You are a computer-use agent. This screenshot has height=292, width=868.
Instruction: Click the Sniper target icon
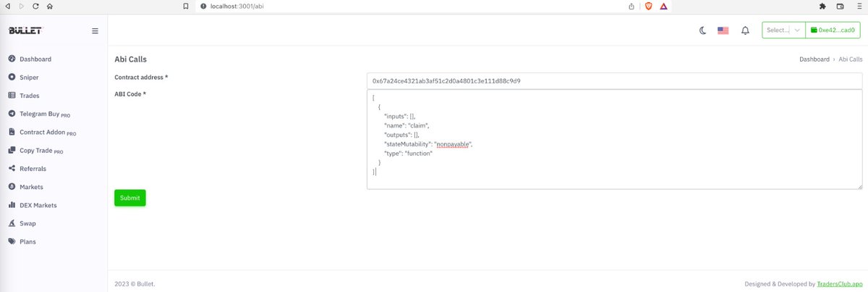[x=12, y=77]
